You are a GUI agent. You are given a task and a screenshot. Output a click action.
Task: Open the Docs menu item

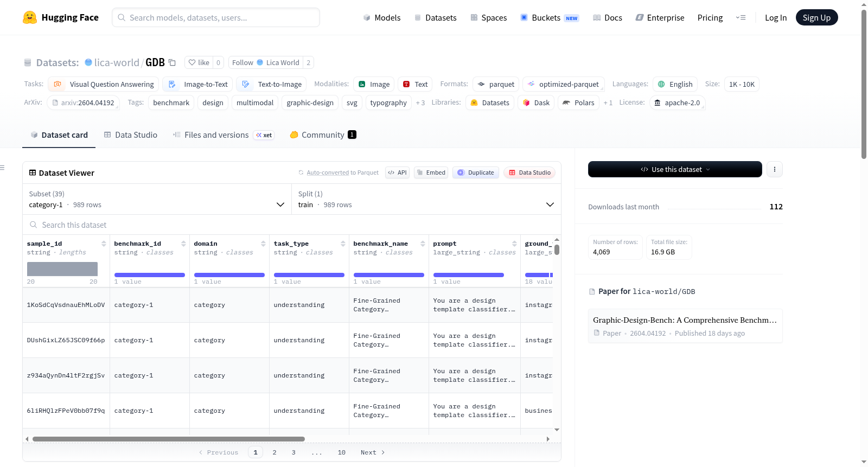coord(608,17)
